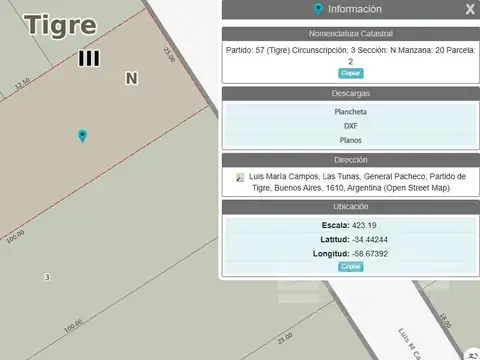Click the 18.00 measurement label
Viewport: 480px width, 360px height.
[446, 320]
